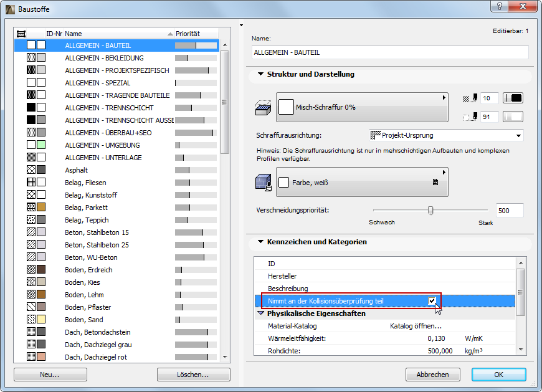Uncheck Nimmt an der Kollisionsüberprüfung teil

pyautogui.click(x=432, y=301)
